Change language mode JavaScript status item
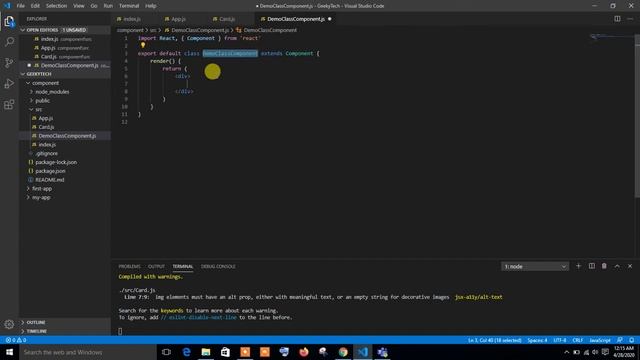 point(600,340)
